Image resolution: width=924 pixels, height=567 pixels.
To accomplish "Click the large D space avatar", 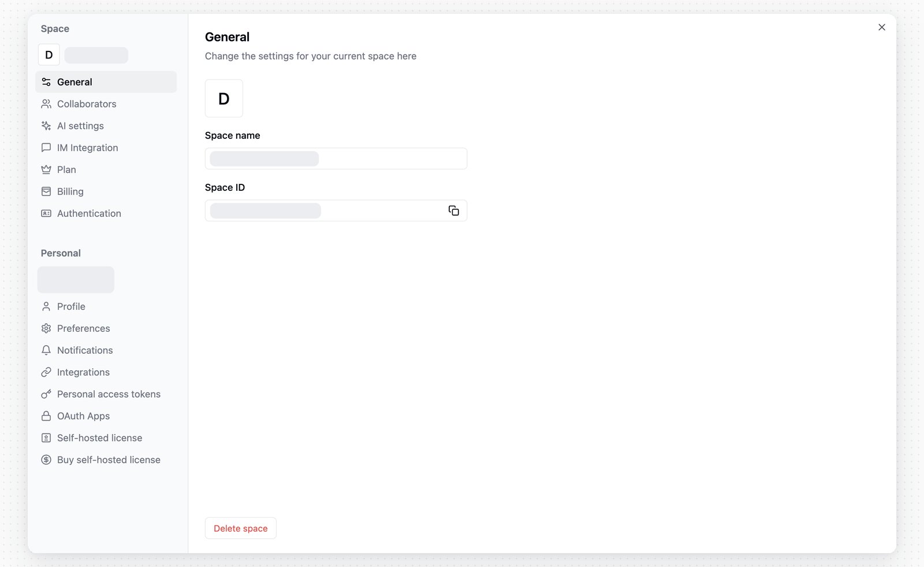I will coord(224,98).
